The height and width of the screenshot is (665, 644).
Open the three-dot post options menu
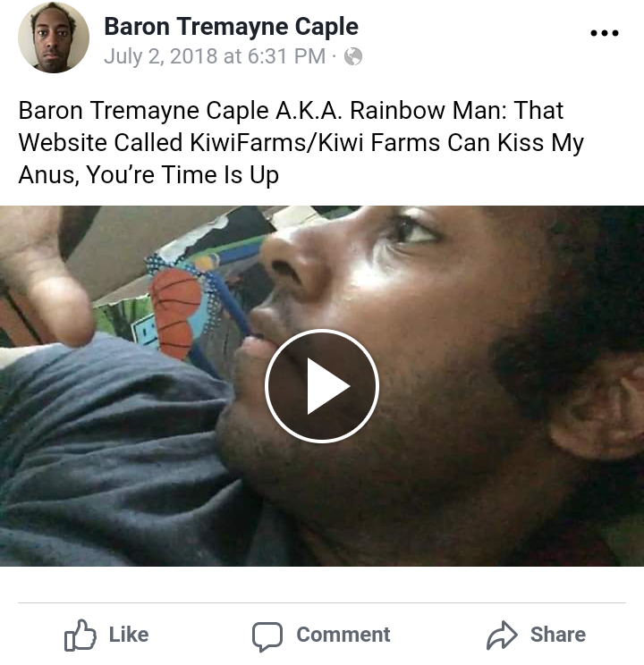(x=605, y=33)
